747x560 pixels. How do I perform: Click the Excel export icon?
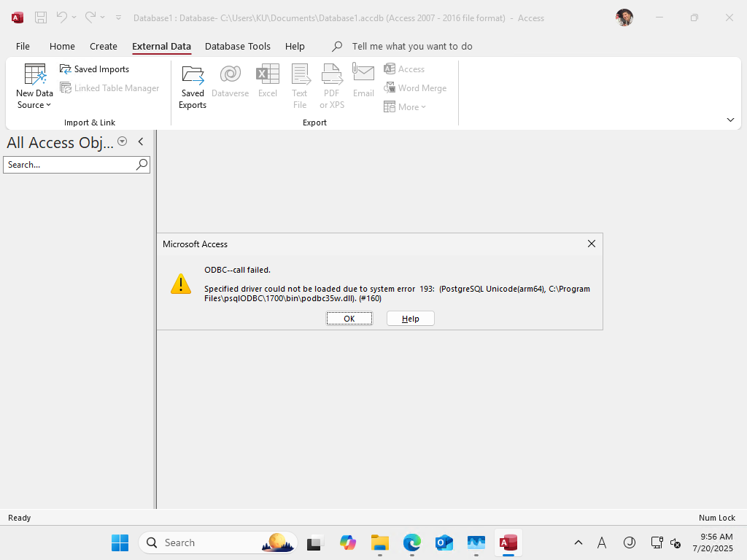[x=268, y=81]
